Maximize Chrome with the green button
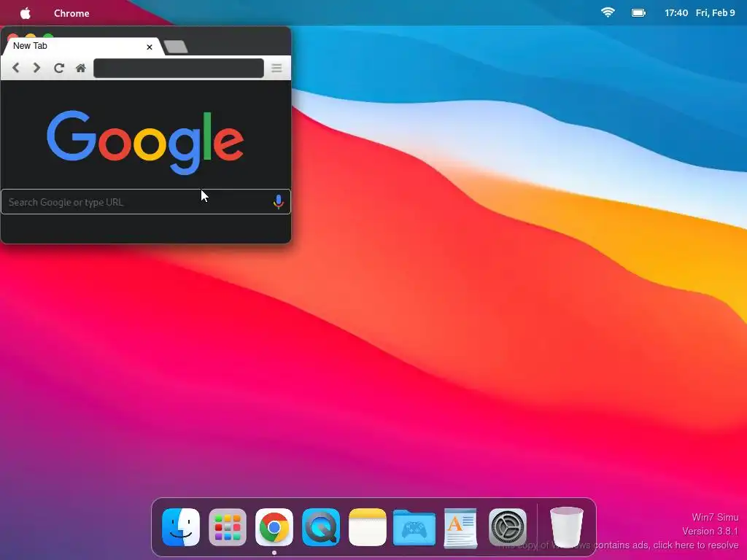This screenshot has width=747, height=560. [48, 37]
